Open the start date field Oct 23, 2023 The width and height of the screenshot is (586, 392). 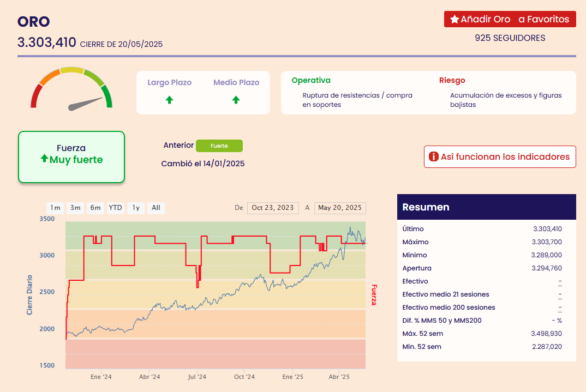pyautogui.click(x=272, y=208)
